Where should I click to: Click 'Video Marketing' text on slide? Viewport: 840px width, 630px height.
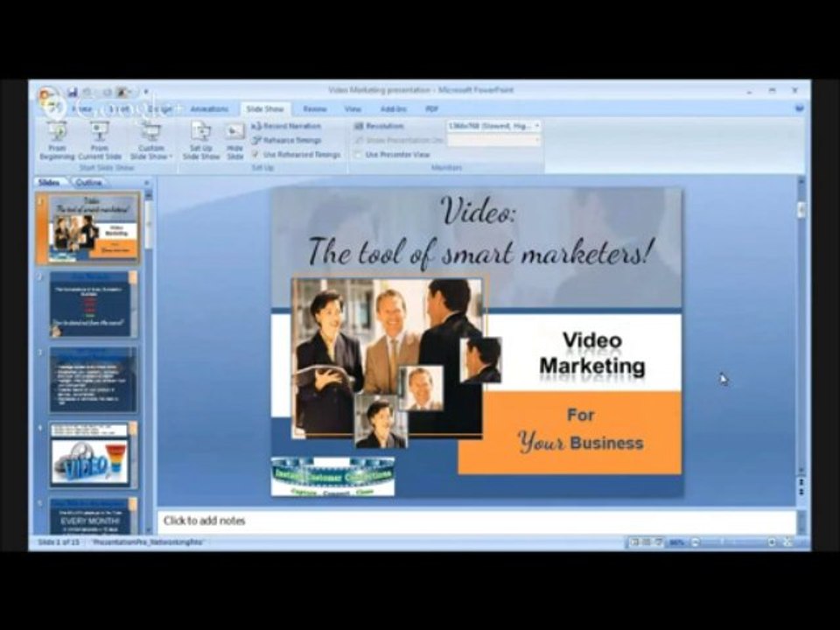tap(592, 353)
